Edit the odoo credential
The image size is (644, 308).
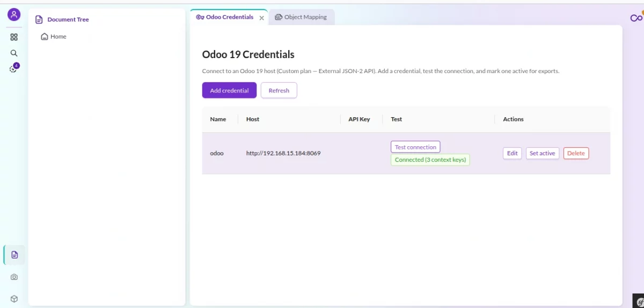click(x=513, y=153)
